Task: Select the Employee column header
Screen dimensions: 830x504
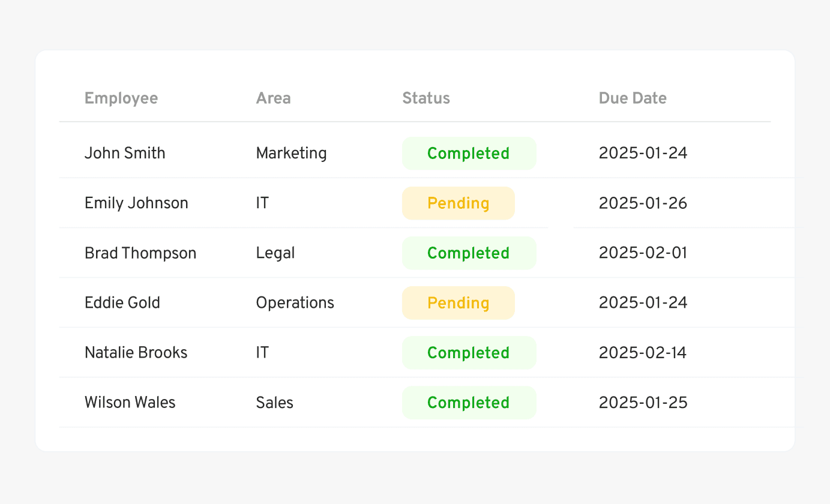Action: (x=121, y=98)
